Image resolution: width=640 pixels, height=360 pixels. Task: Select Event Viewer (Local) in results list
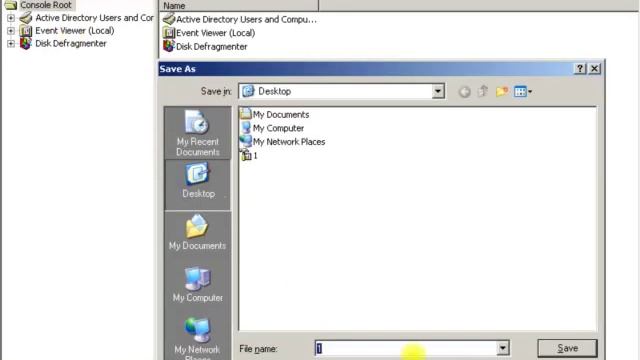(209, 33)
